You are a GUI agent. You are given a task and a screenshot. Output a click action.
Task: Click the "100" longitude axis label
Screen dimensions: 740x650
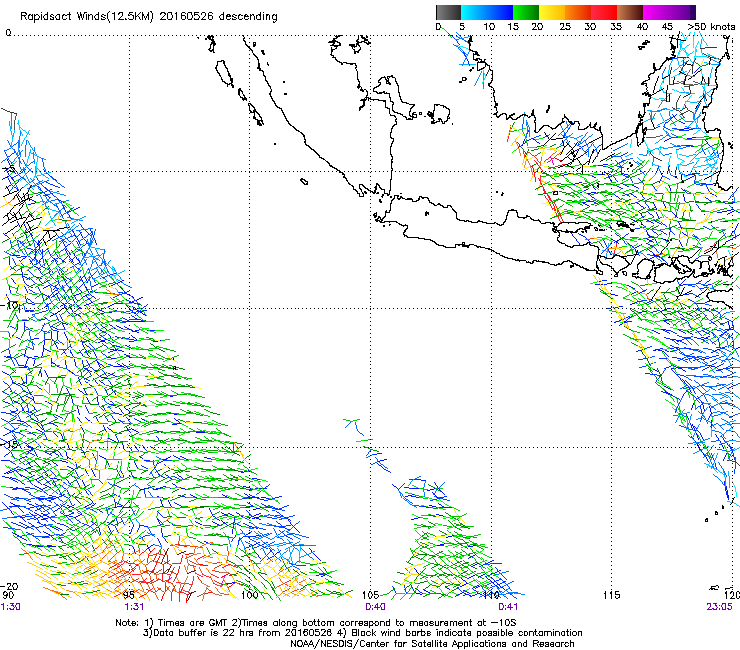coord(249,595)
